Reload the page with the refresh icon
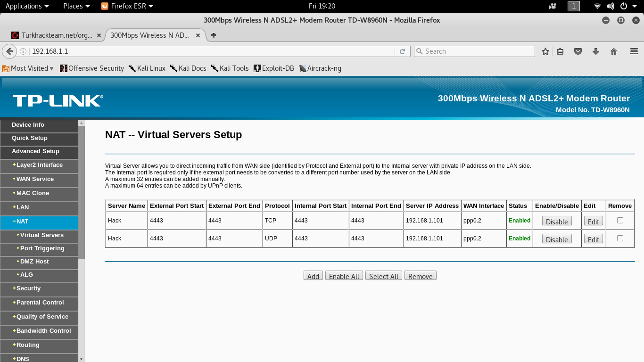 click(x=402, y=51)
